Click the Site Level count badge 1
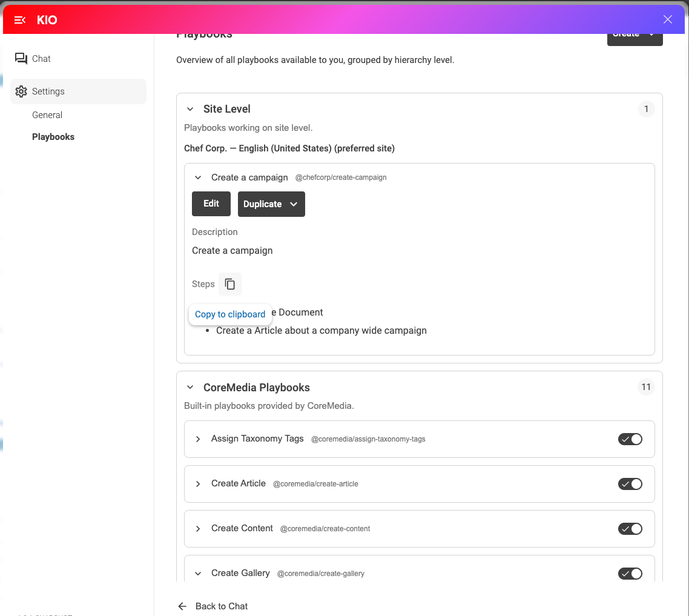Viewport: 689px width, 616px height. (646, 109)
